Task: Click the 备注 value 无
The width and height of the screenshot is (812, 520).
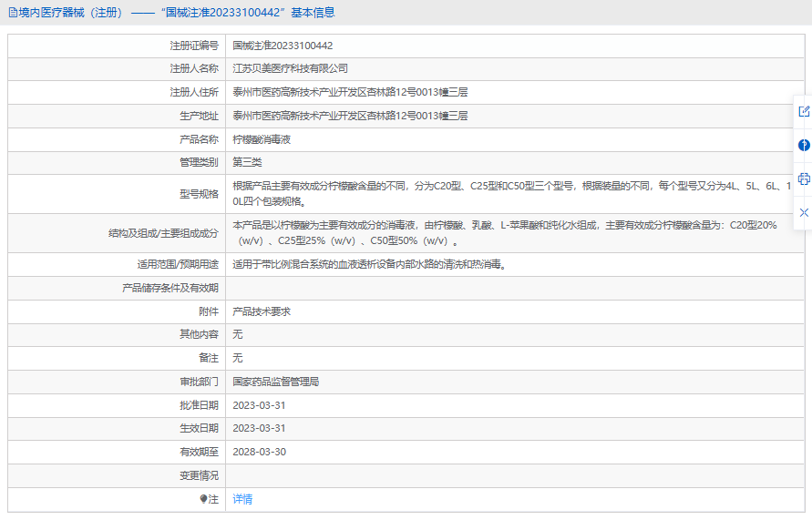Action: pyautogui.click(x=237, y=358)
